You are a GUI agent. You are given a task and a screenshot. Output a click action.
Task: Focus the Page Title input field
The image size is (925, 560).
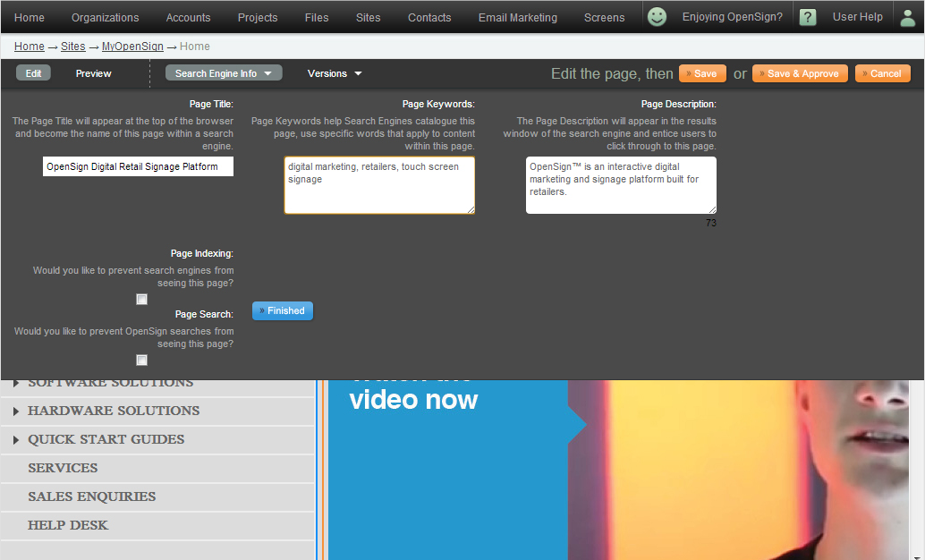138,166
